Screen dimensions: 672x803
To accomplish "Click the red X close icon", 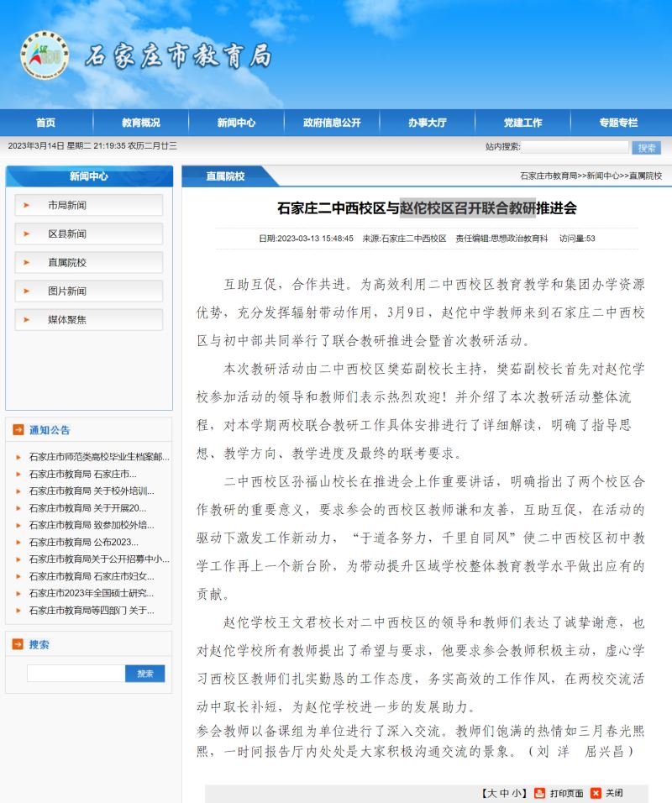I will pos(596,793).
